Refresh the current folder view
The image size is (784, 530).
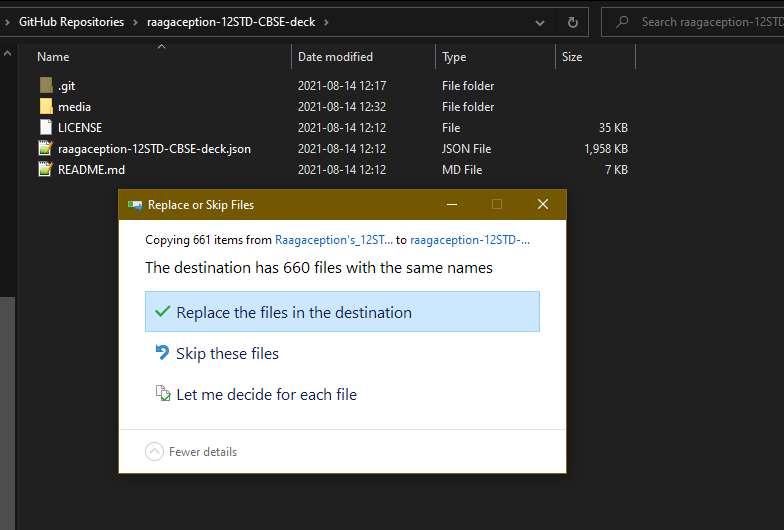click(x=573, y=21)
